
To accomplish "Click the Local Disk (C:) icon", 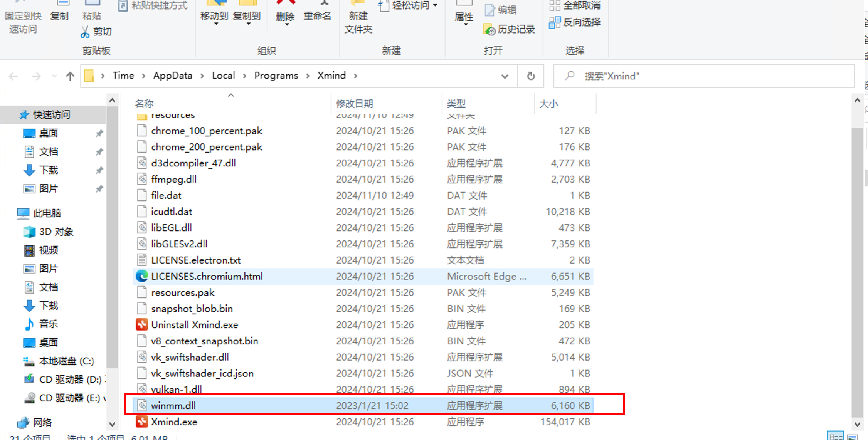I will (x=29, y=361).
